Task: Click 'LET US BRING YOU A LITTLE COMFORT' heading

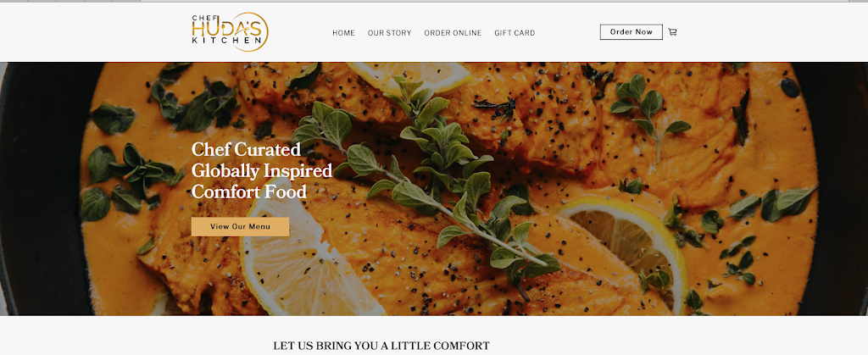Action: click(381, 347)
